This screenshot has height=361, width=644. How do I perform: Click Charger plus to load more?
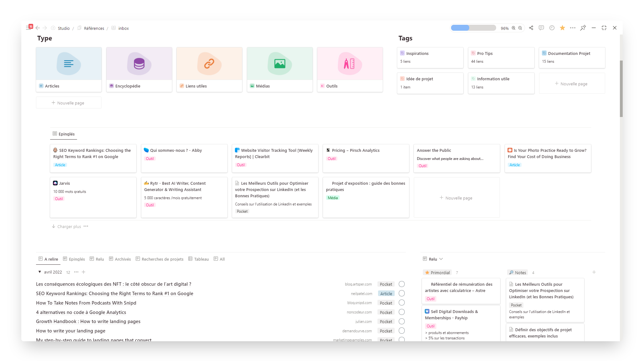66,226
